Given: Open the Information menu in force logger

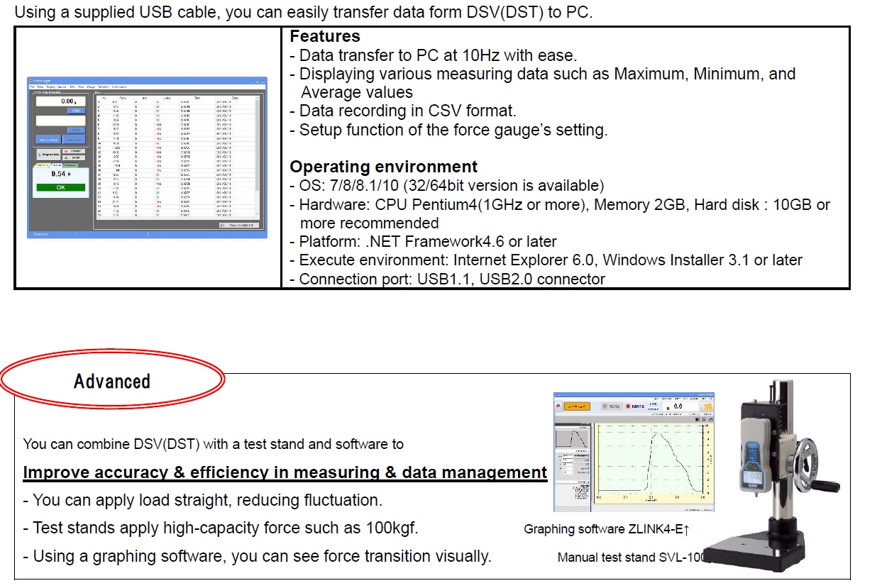Looking at the screenshot, I should click(x=119, y=87).
